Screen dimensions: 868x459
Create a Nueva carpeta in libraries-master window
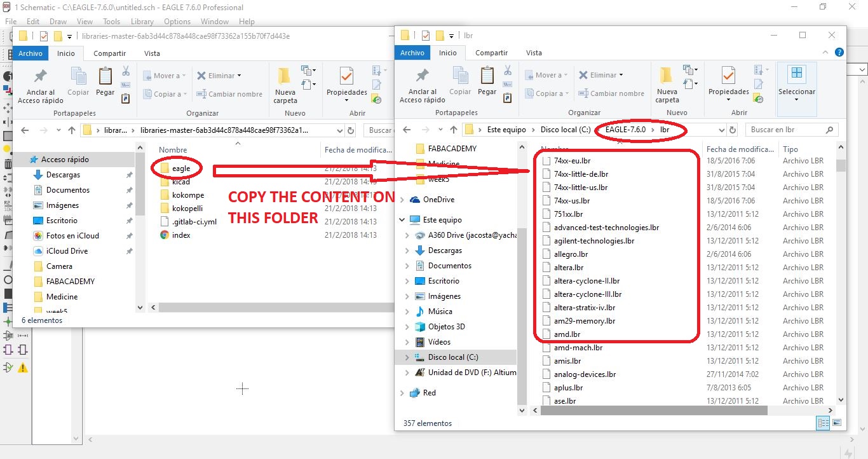tap(285, 86)
